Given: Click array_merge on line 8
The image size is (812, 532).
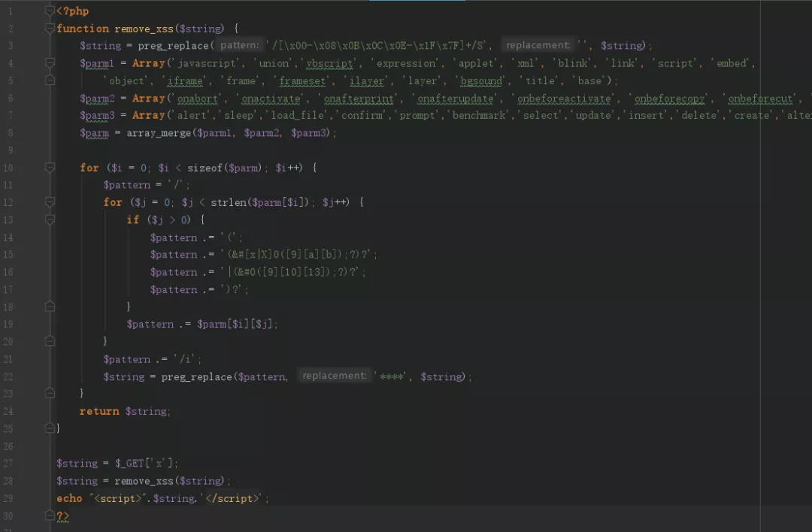Looking at the screenshot, I should click(x=159, y=133).
